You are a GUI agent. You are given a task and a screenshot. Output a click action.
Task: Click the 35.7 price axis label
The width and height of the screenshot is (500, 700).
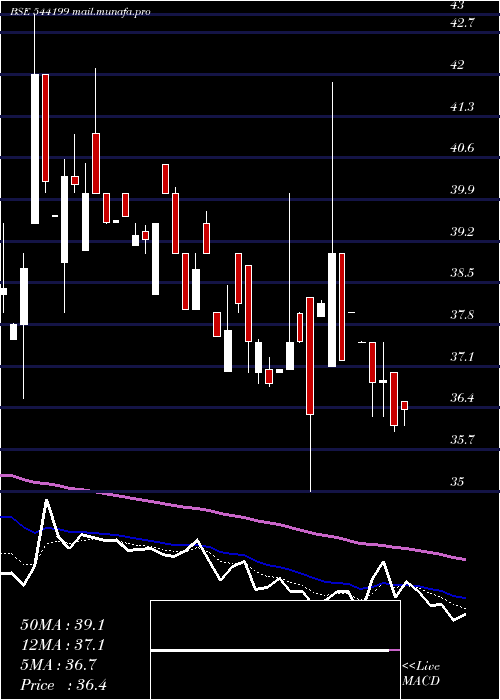462,440
